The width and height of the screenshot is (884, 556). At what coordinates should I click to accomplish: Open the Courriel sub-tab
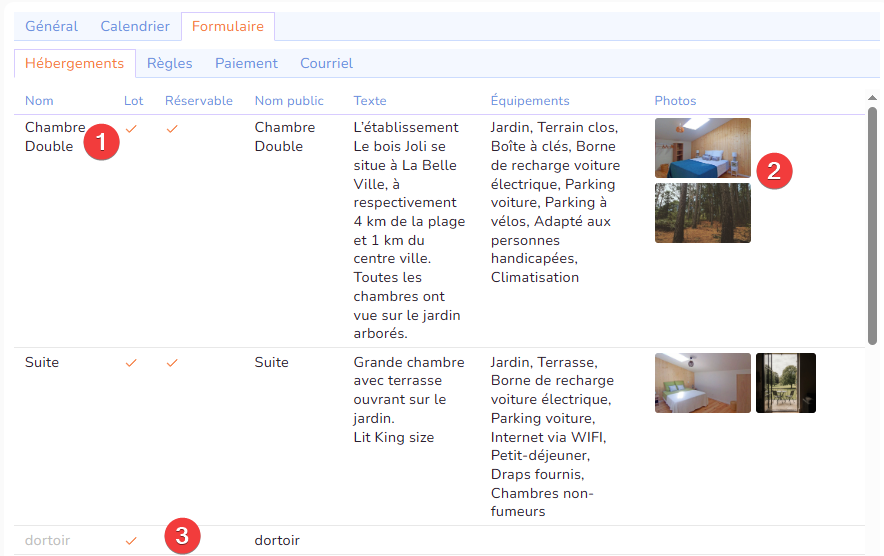[x=326, y=63]
